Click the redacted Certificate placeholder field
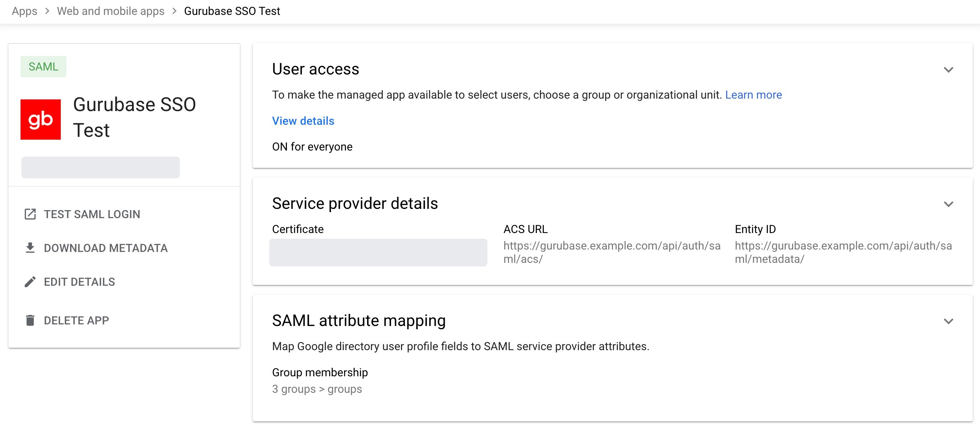The height and width of the screenshot is (427, 980). 378,253
